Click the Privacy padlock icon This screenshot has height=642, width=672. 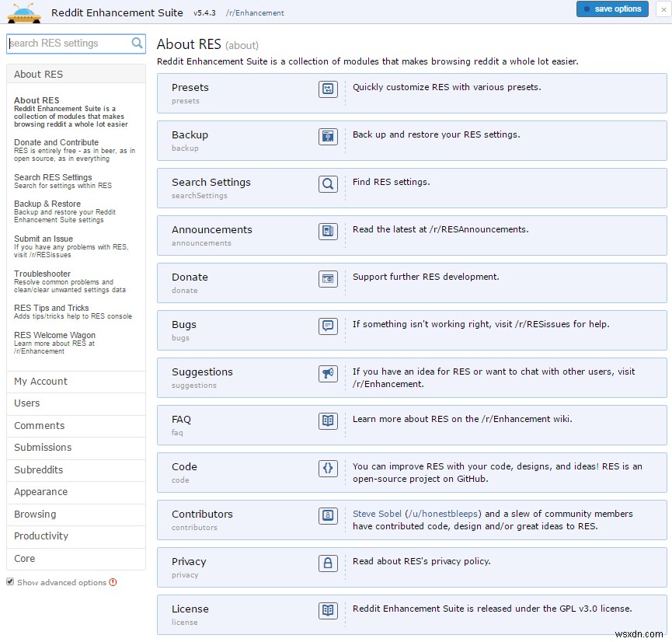click(328, 563)
